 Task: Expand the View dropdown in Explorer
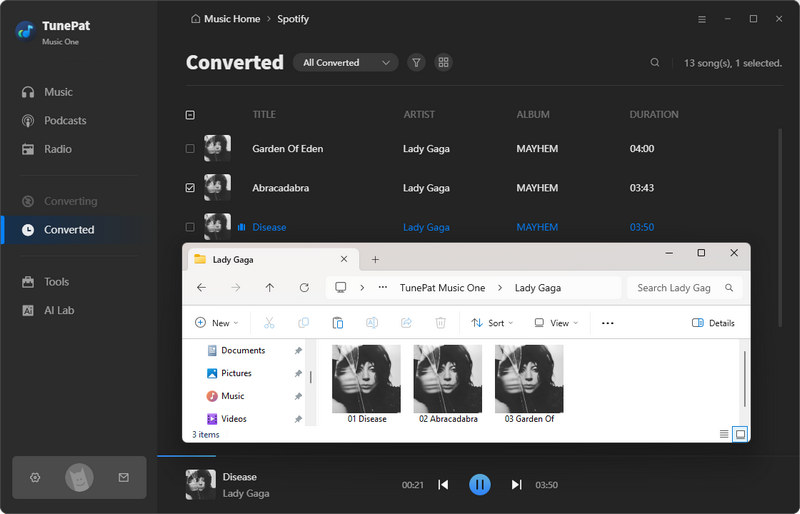tap(555, 323)
